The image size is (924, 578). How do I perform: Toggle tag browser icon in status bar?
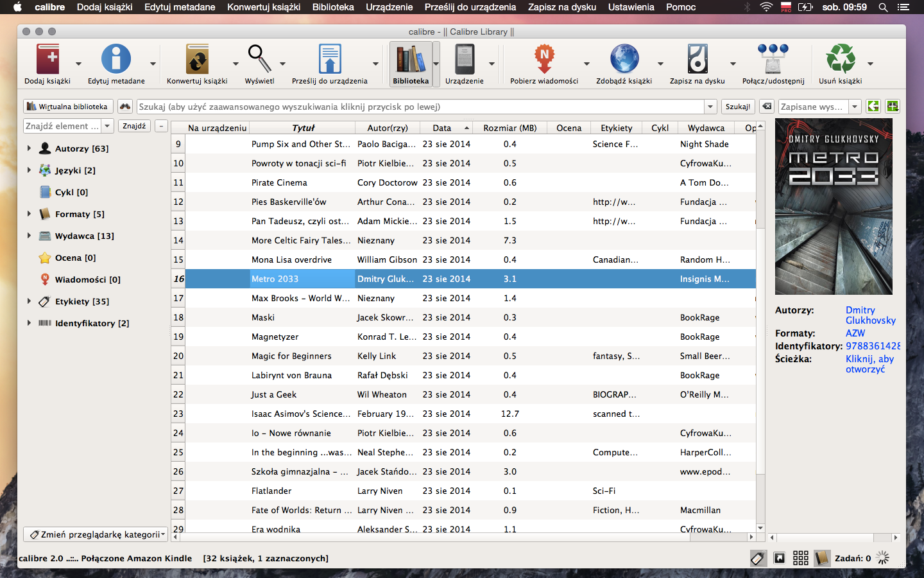pos(758,558)
